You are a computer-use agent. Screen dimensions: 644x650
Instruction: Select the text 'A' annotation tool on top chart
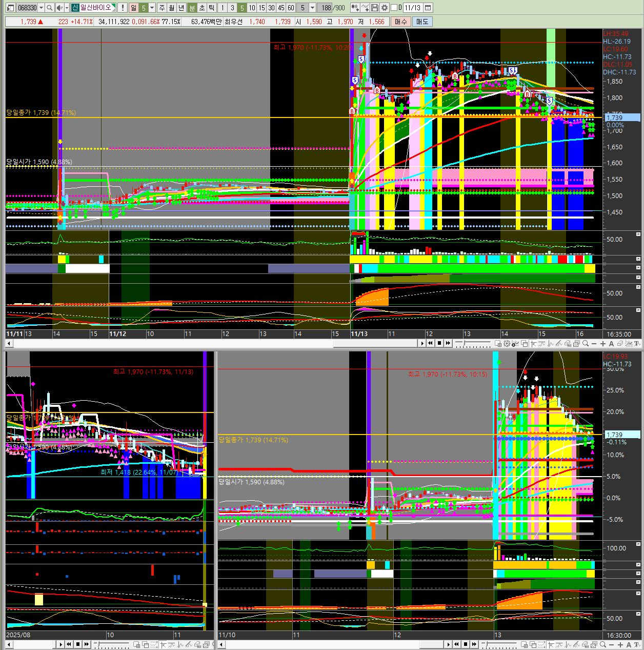611,343
